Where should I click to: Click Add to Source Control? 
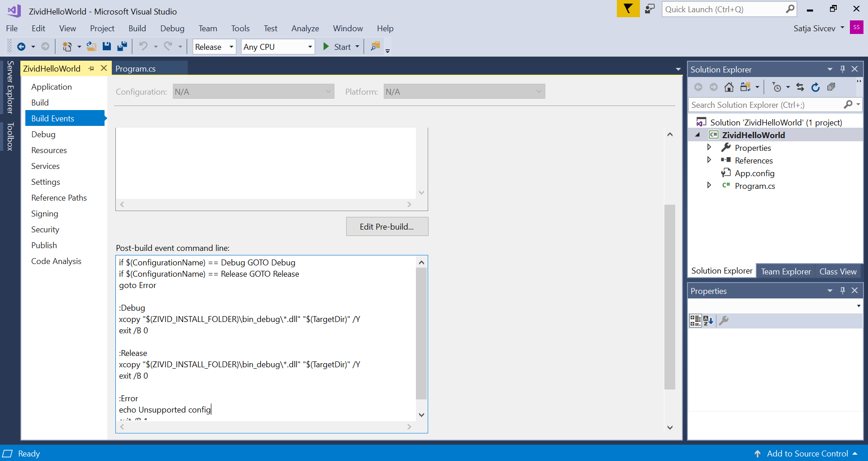tap(807, 453)
